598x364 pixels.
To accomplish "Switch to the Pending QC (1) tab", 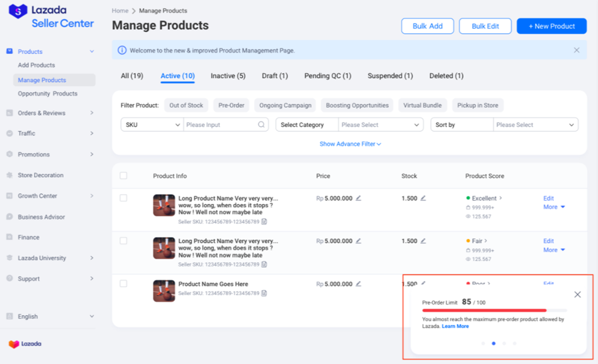I will [x=328, y=75].
